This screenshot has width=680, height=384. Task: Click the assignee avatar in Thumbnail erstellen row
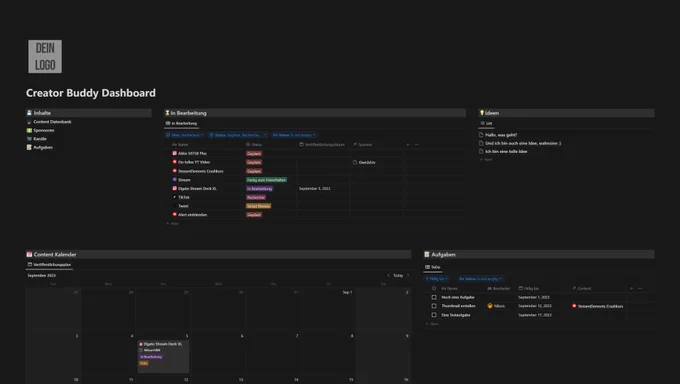490,306
